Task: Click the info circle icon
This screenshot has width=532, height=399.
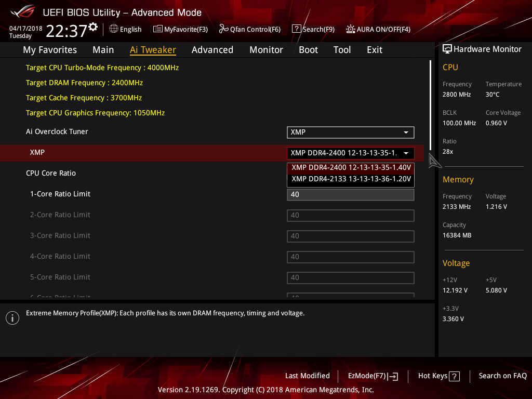Action: coord(12,318)
